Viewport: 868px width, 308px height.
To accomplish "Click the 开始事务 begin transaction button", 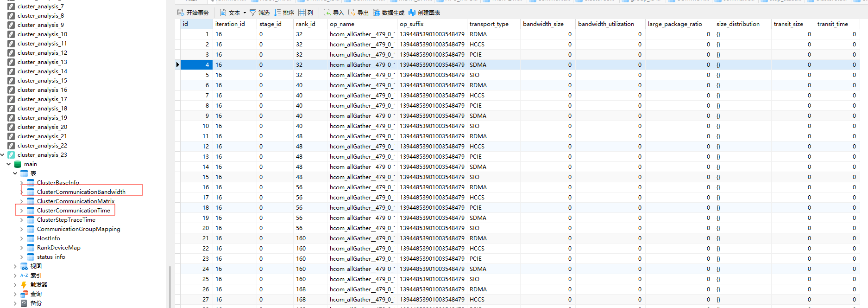I will (193, 13).
